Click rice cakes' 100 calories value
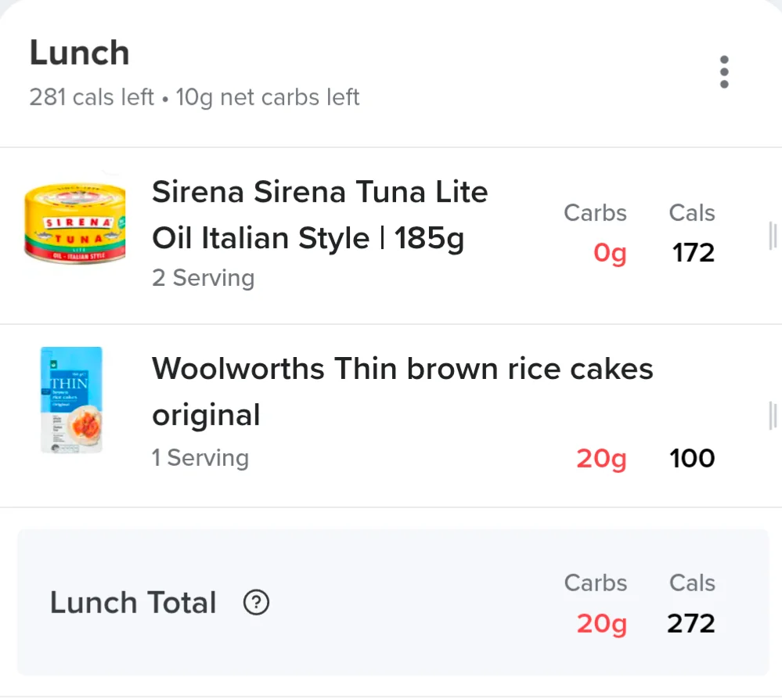This screenshot has height=700, width=782. coord(692,458)
